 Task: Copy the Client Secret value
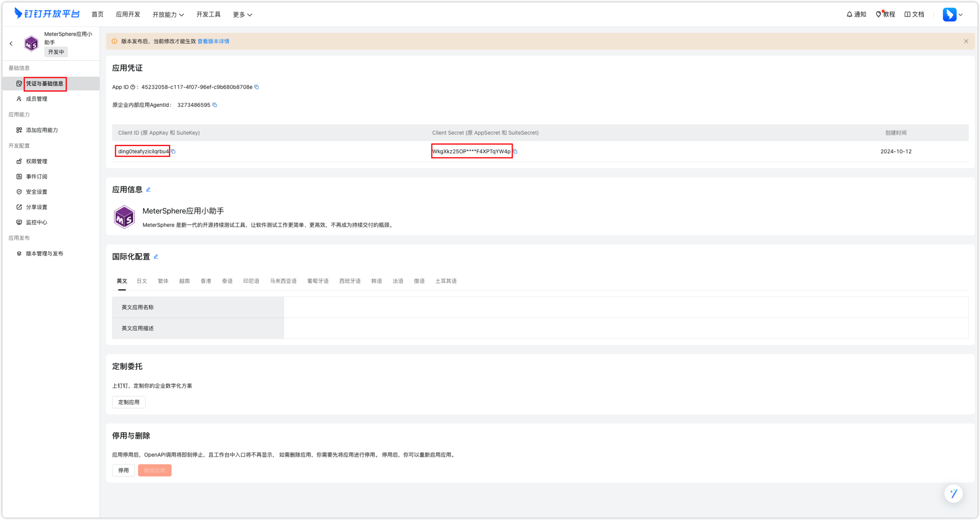[515, 151]
